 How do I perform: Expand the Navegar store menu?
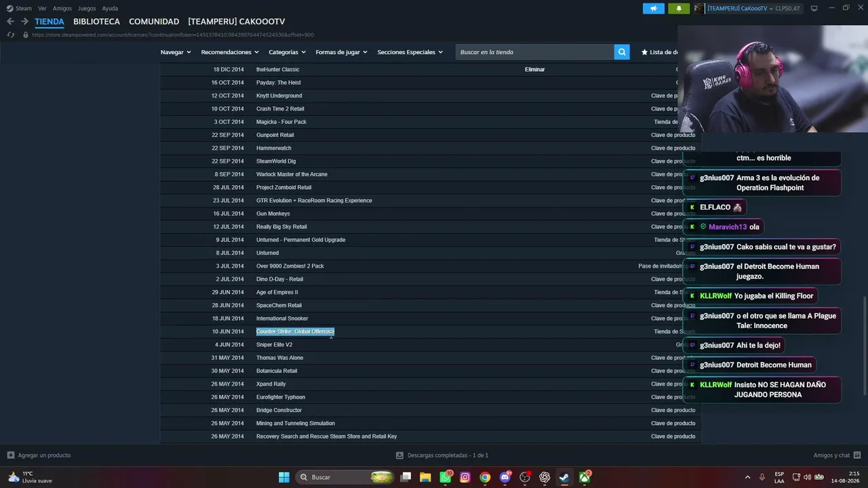coord(175,52)
